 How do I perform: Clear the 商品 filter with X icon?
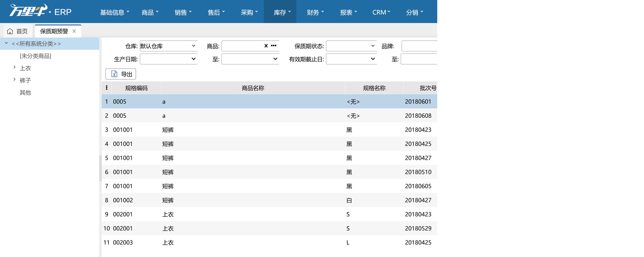tap(266, 46)
